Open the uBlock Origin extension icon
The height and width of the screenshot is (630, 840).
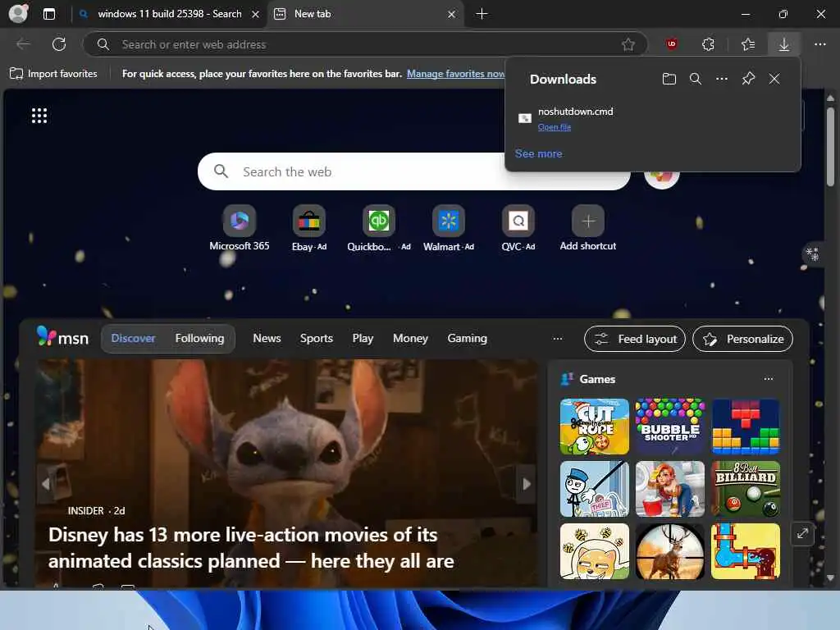click(672, 44)
